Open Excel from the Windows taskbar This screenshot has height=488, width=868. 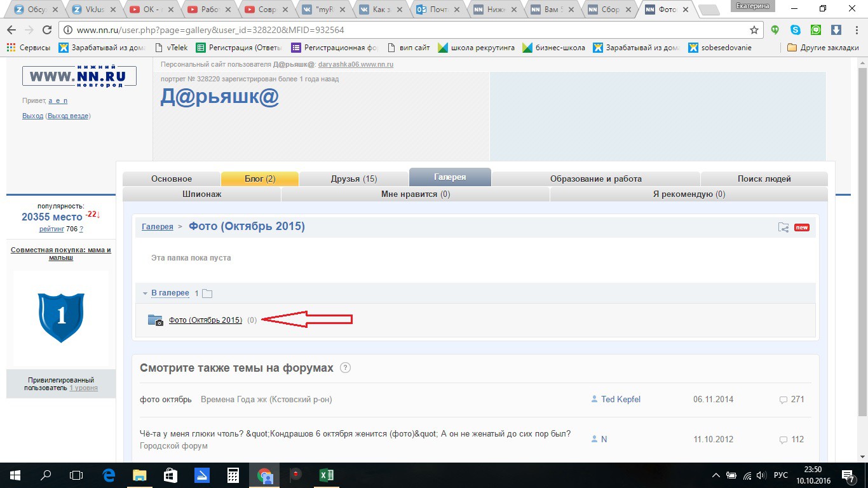pos(327,475)
